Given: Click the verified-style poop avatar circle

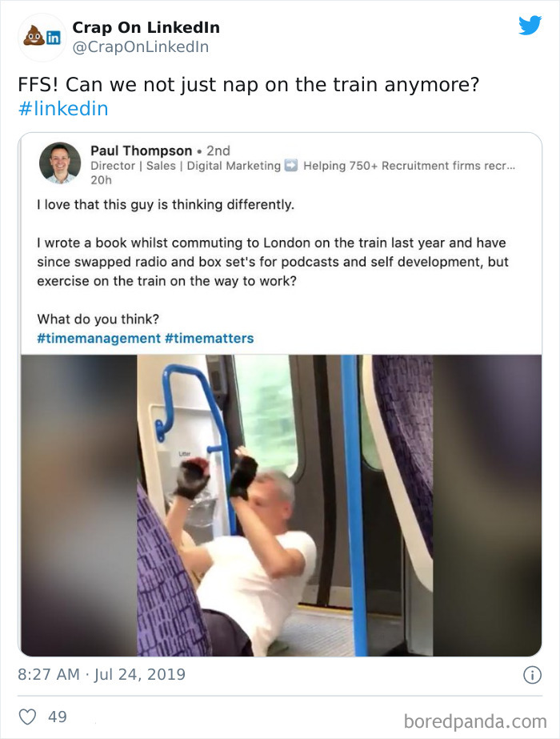Looking at the screenshot, I should (36, 35).
